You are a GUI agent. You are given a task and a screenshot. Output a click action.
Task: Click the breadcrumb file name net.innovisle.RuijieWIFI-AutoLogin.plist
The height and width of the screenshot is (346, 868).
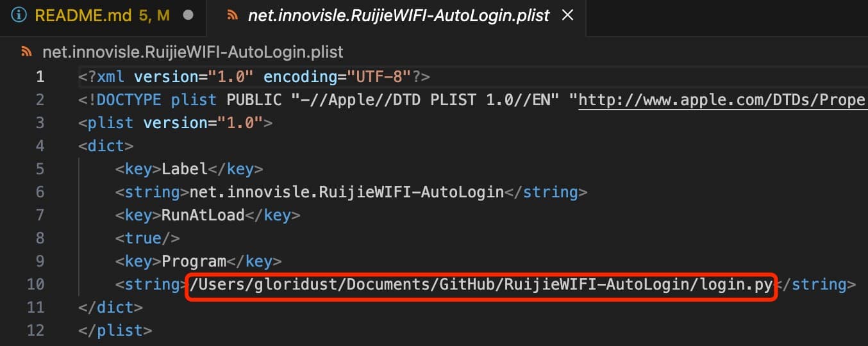click(193, 51)
